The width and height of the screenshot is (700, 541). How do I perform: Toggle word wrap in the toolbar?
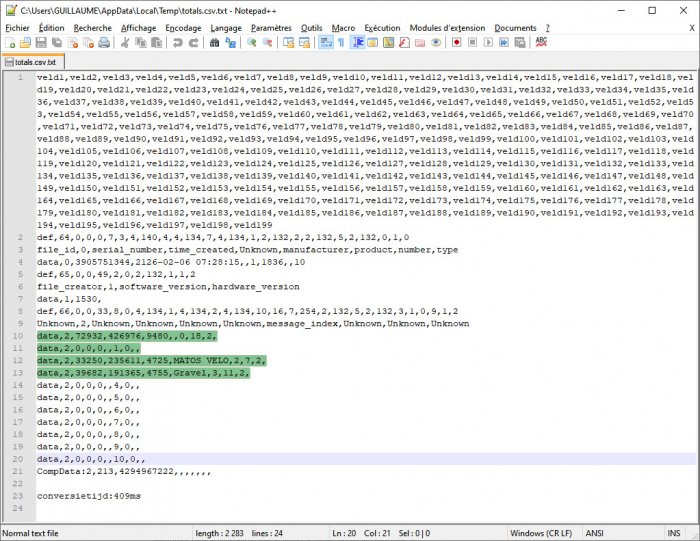326,43
